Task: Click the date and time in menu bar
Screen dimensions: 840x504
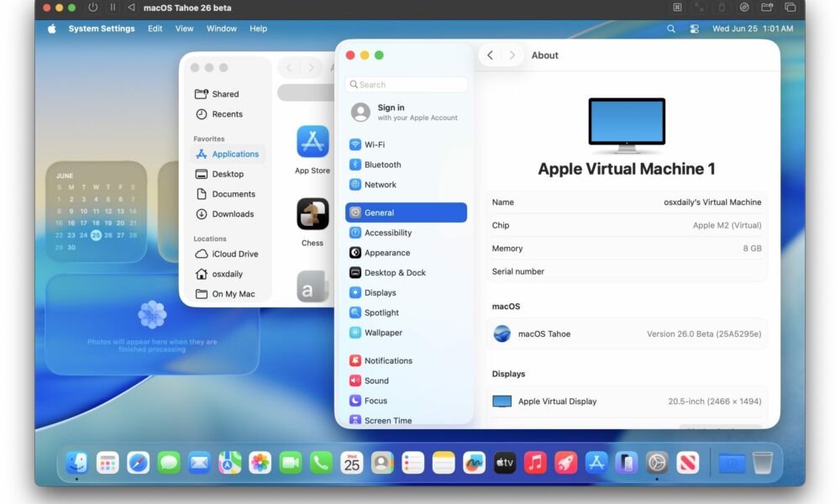Action: [753, 29]
